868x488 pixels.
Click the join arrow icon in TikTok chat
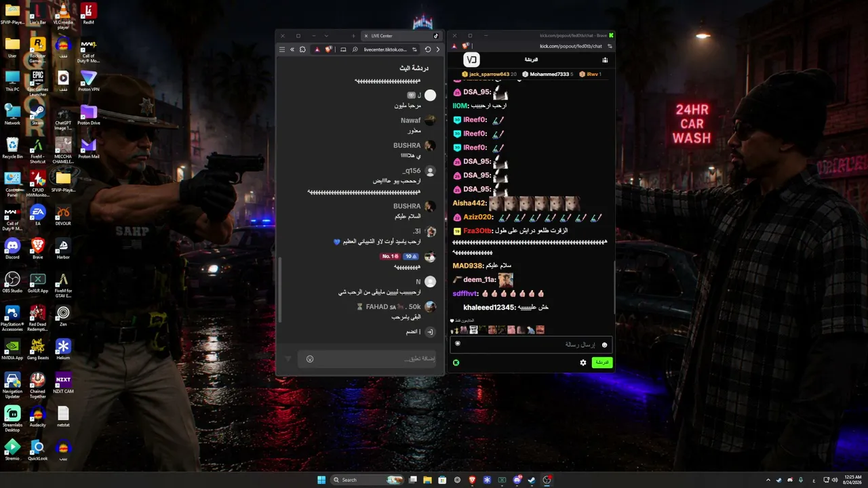(x=431, y=332)
